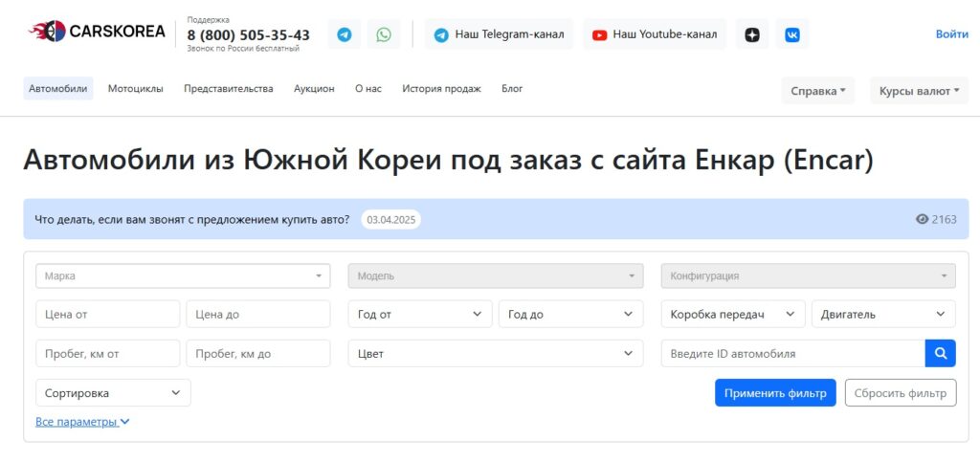Click the CARSKOREA logo
Screen dimensions: 980x462
tap(97, 31)
